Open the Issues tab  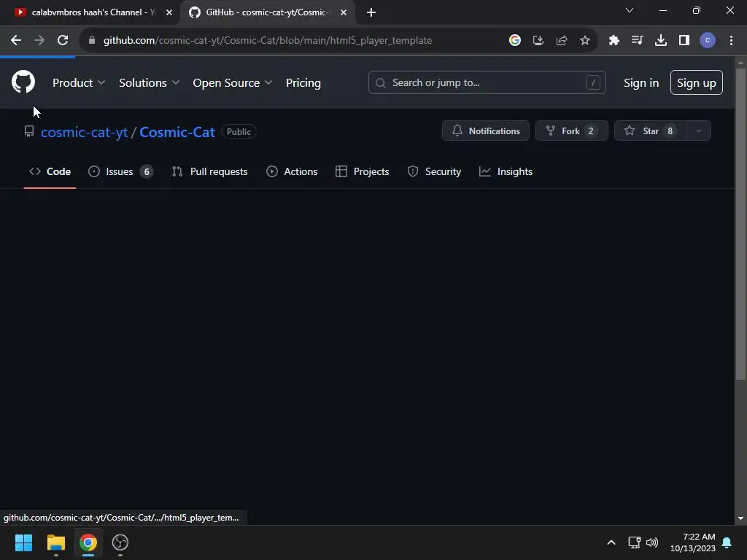(121, 171)
